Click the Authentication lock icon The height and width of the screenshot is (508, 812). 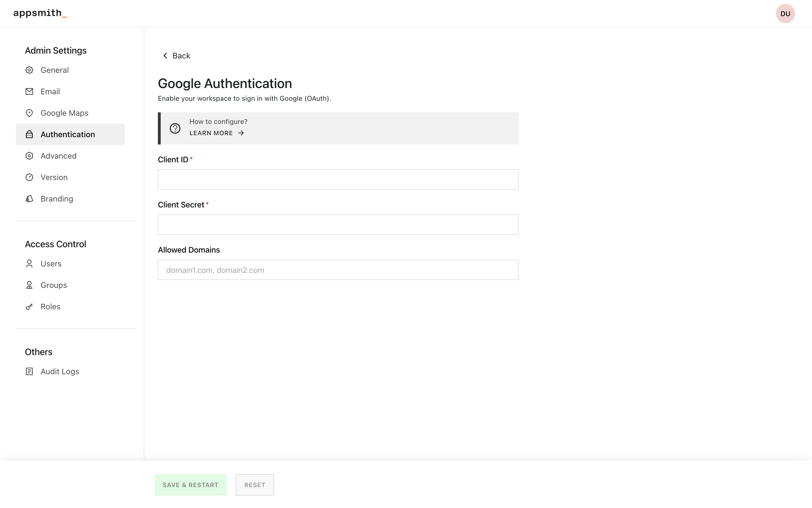[29, 134]
